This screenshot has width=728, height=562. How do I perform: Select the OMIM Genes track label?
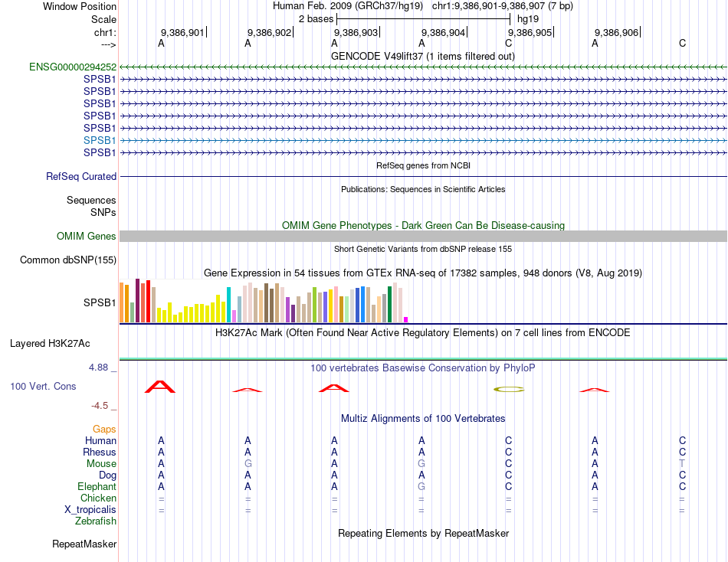(x=86, y=237)
